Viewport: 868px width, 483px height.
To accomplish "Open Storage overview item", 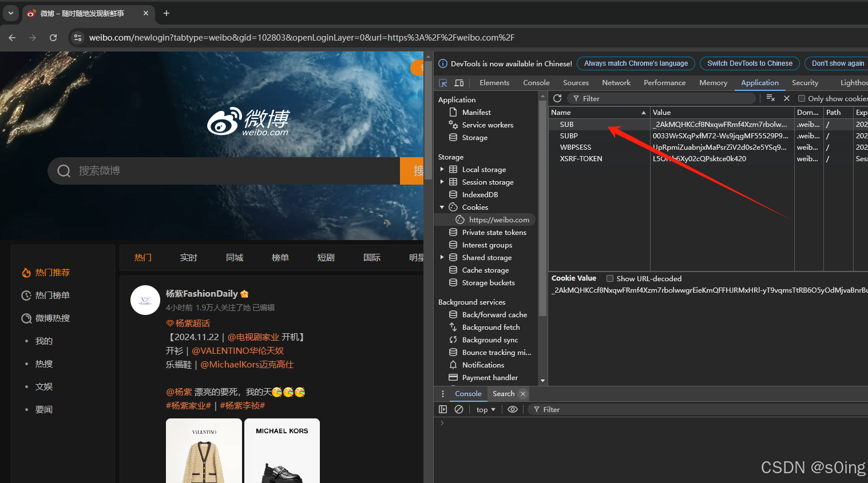I will click(x=474, y=138).
